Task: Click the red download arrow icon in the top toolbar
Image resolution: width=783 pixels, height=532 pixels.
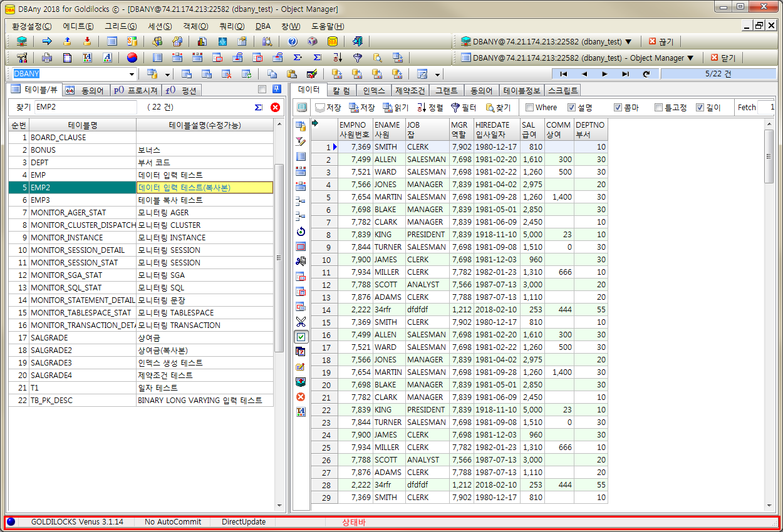Action: (87, 41)
